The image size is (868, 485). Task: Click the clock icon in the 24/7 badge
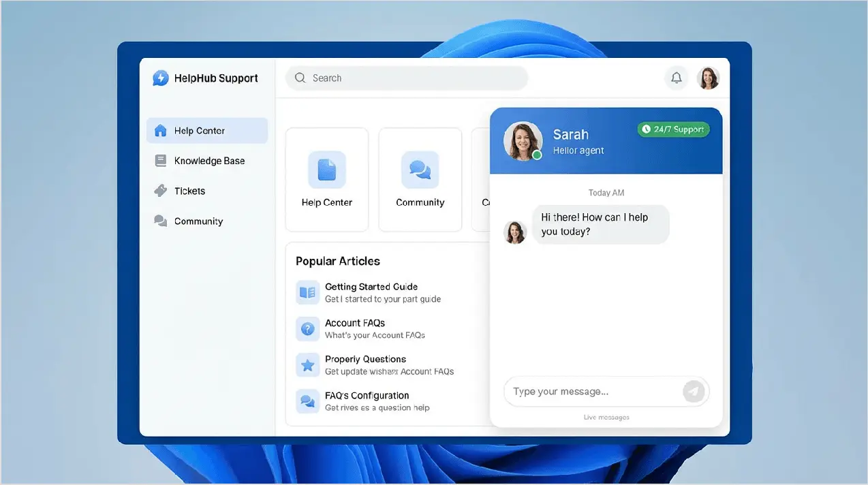click(646, 129)
